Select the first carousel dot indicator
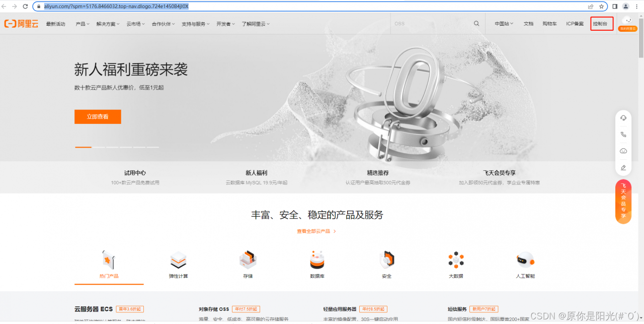The image size is (644, 324). pos(83,147)
